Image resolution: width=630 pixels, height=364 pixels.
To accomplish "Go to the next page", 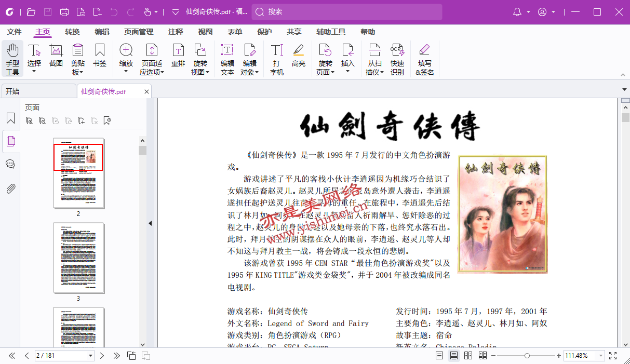I will [x=102, y=356].
